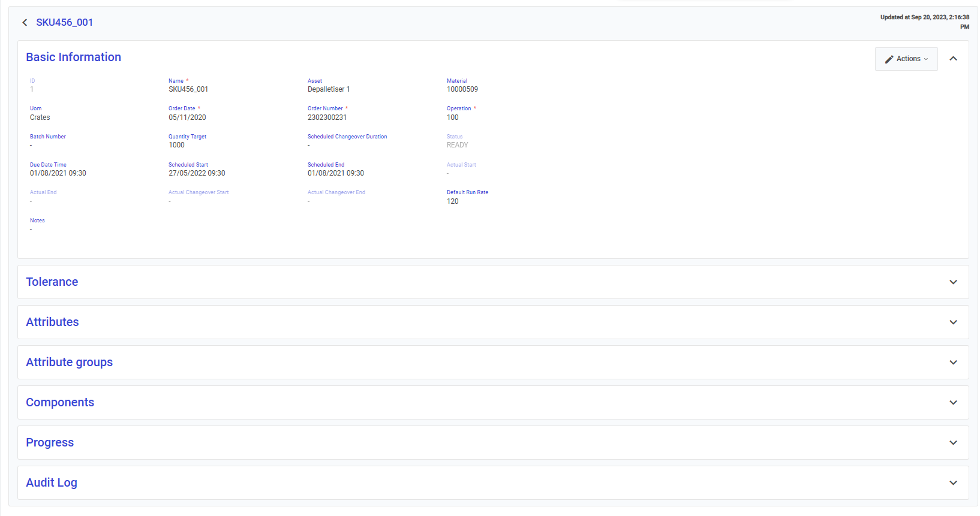Click the Order Date value 05/11/2020
980x516 pixels.
click(187, 117)
